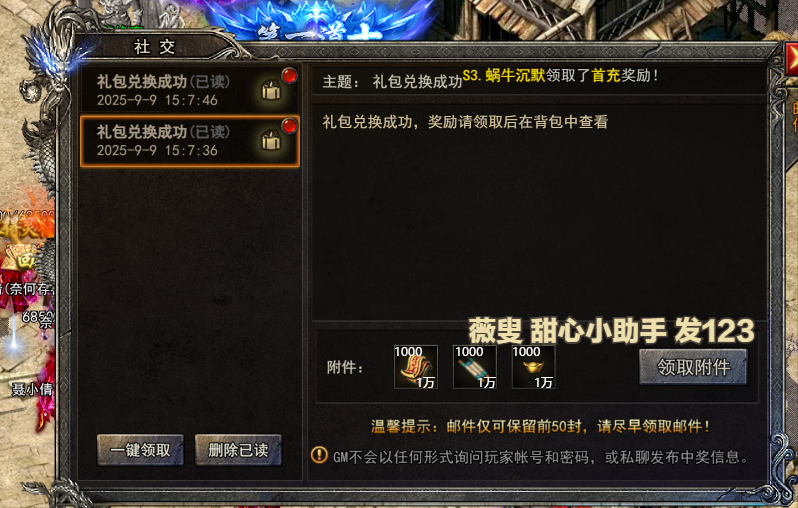Click the red dot on the 15:7:46 mail

point(290,76)
